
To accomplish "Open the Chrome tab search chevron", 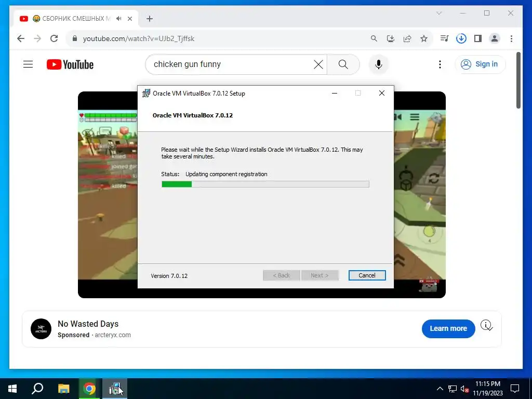I will tap(439, 13).
